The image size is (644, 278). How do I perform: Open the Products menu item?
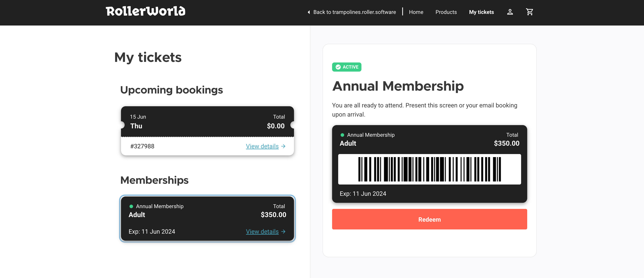(446, 12)
